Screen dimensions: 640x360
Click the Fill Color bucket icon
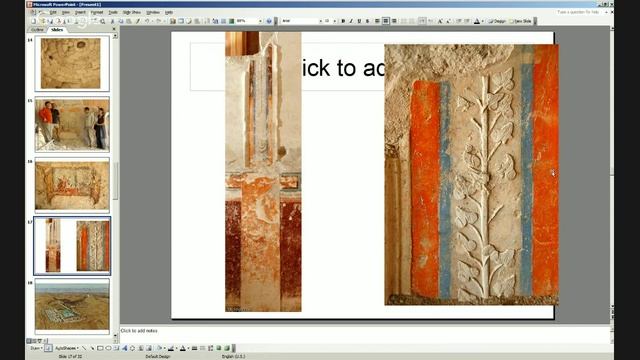[x=160, y=348]
